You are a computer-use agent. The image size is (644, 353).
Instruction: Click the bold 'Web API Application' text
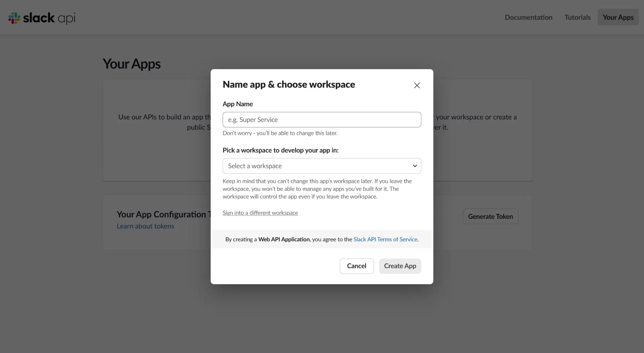284,239
